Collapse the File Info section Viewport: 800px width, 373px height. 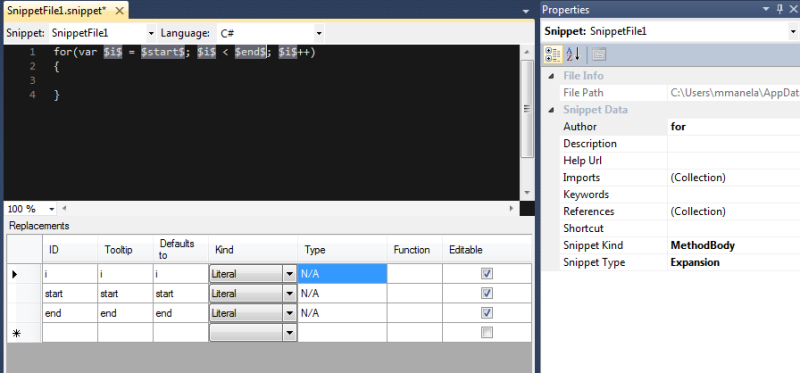tap(551, 76)
